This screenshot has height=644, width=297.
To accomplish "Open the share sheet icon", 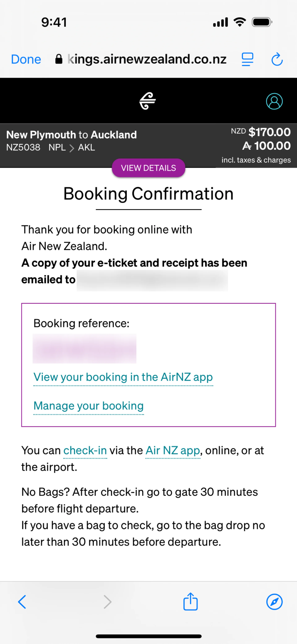I will [x=191, y=601].
